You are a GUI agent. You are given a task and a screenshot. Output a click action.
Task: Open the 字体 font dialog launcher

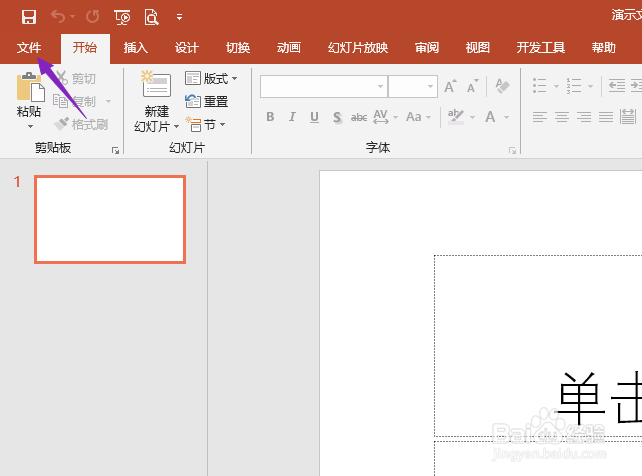[512, 151]
